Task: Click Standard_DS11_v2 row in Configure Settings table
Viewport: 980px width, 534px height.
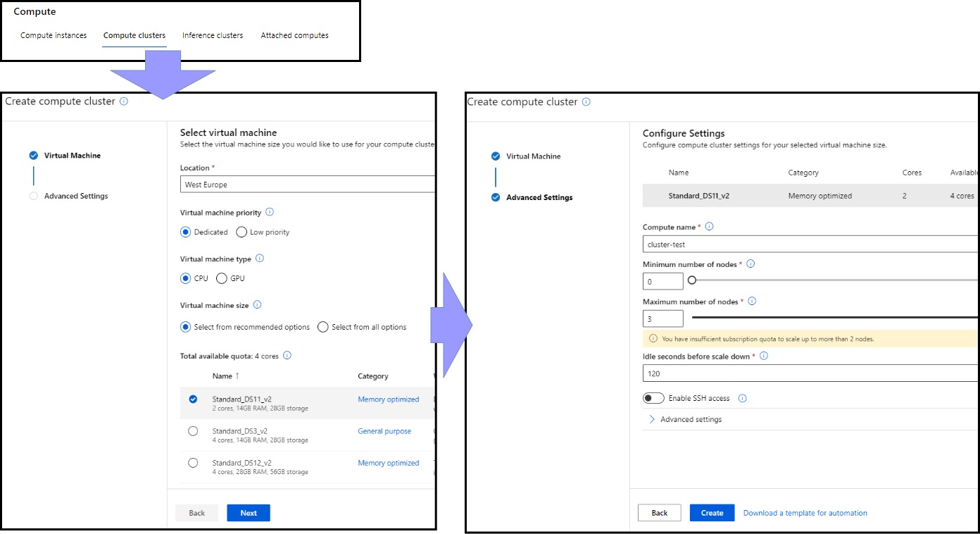Action: pyautogui.click(x=810, y=196)
